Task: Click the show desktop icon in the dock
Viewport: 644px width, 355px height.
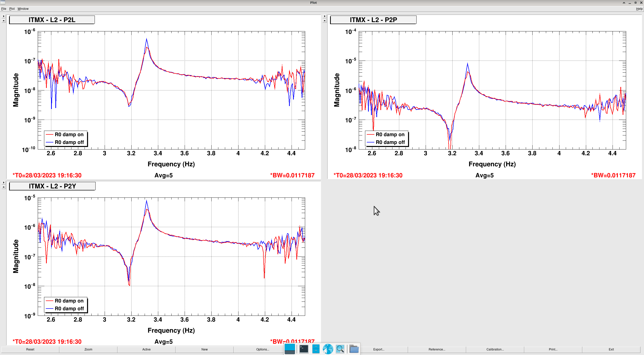Action: 290,349
